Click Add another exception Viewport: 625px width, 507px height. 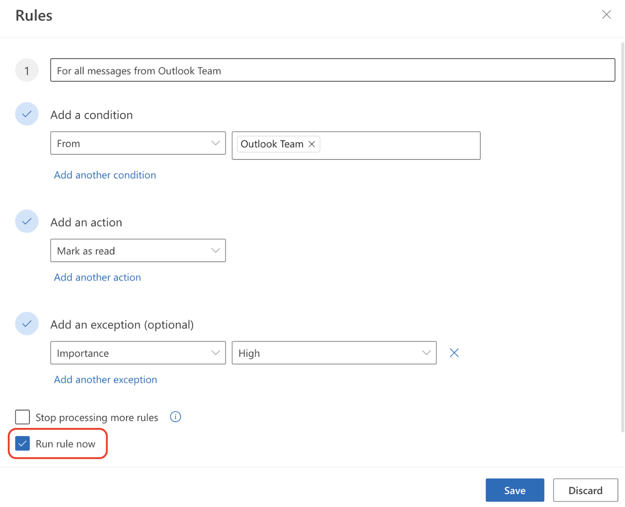coord(105,379)
